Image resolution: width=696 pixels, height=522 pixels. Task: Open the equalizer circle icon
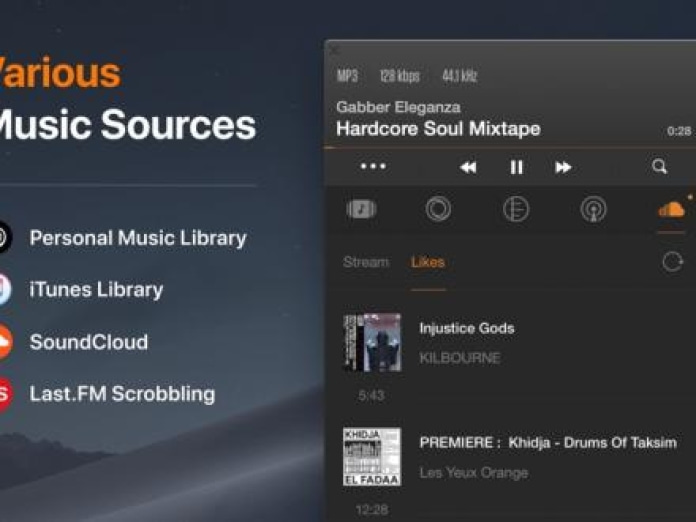click(x=516, y=209)
